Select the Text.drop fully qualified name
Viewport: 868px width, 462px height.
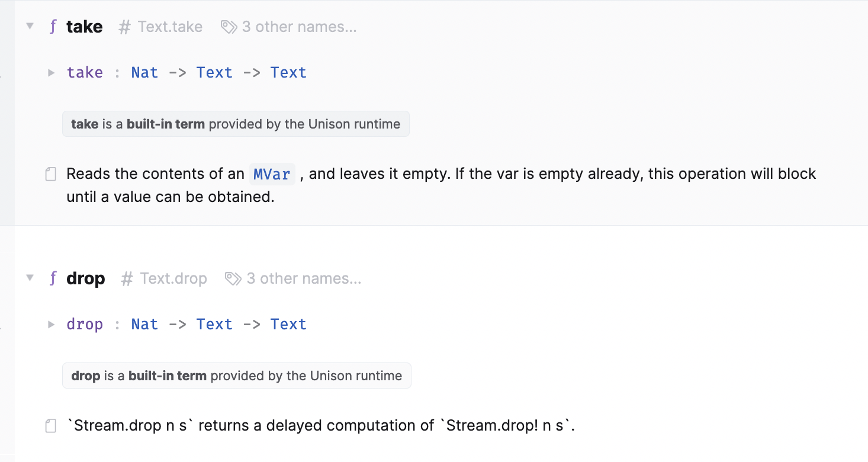(x=173, y=278)
